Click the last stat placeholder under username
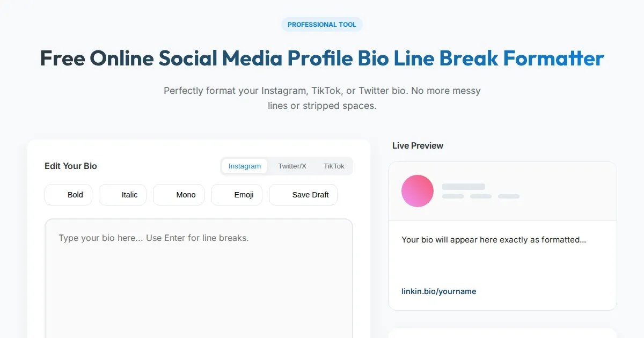 508,196
